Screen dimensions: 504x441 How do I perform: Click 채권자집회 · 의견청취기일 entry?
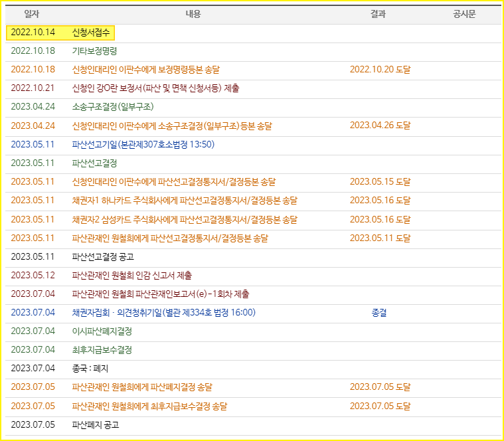[x=163, y=313]
